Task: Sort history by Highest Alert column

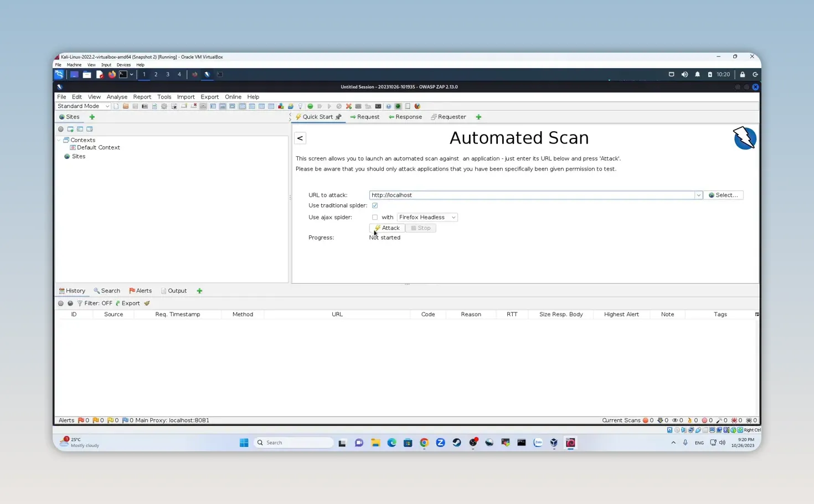Action: pos(621,315)
